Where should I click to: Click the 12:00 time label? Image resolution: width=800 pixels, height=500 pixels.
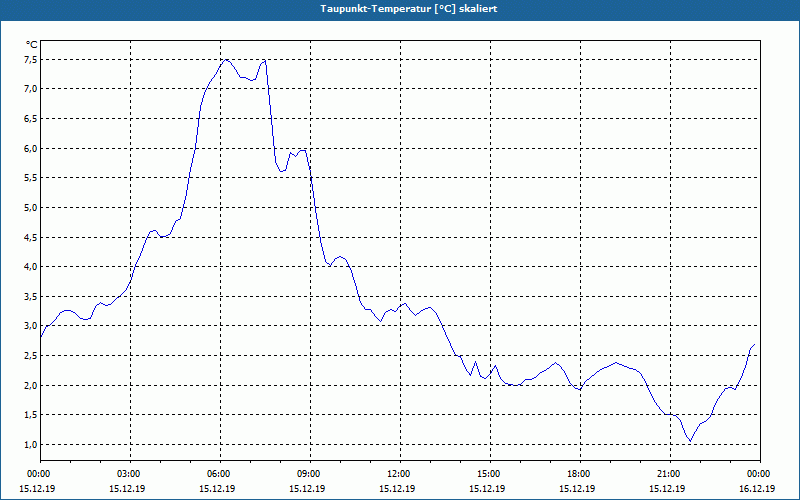[x=398, y=474]
